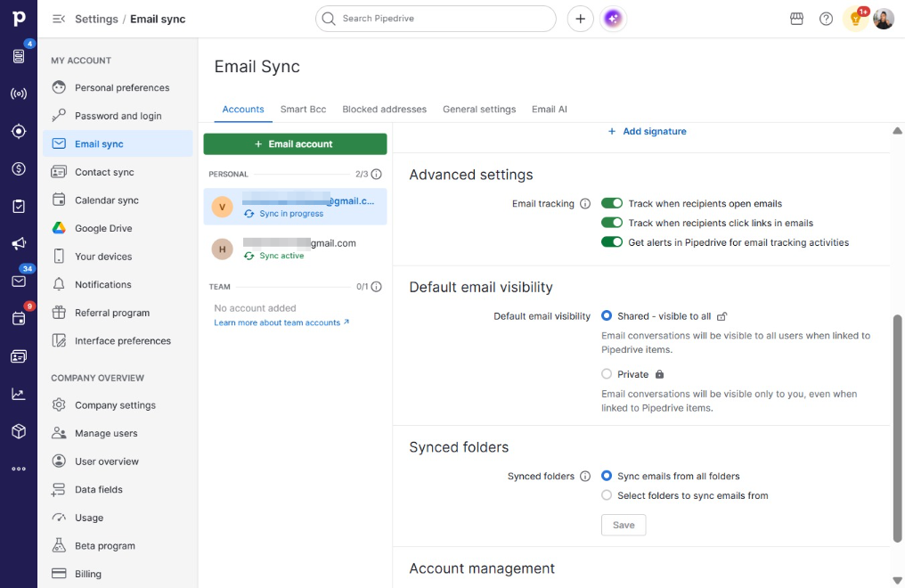Open the Campaigns megaphone icon

tap(19, 243)
